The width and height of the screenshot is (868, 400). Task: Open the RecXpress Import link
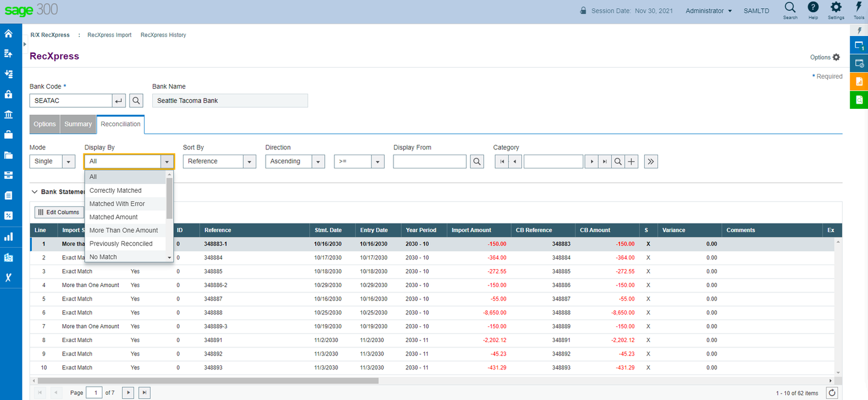(x=109, y=35)
